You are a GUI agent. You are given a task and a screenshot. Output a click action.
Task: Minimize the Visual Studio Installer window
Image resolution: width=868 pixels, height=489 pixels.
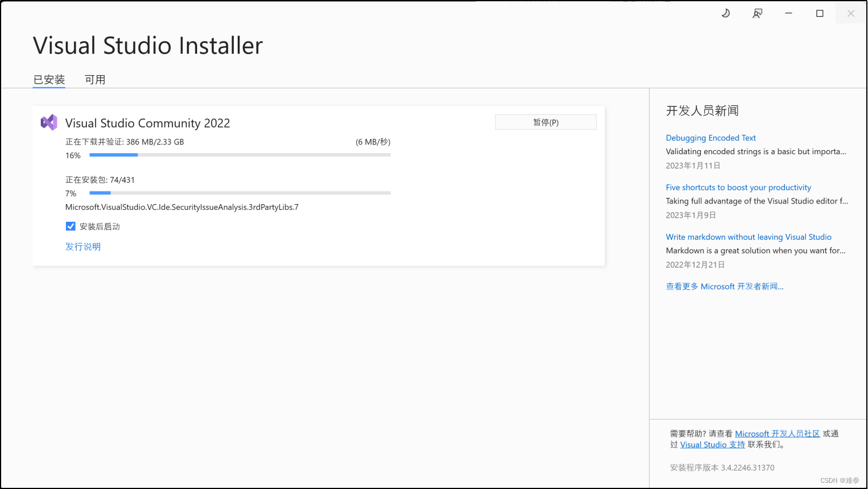[x=788, y=13]
